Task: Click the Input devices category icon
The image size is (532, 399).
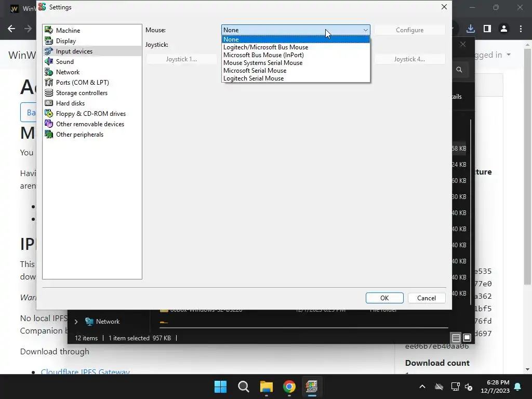Action: tap(49, 51)
